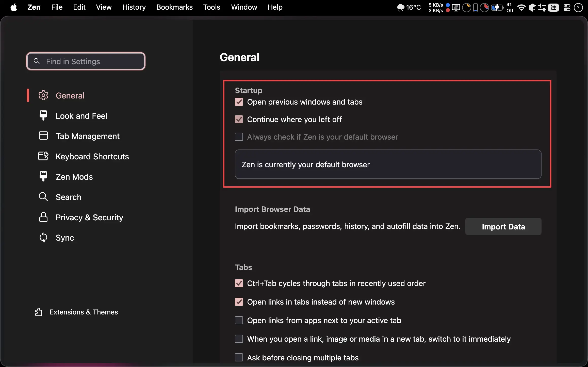This screenshot has height=367, width=588.
Task: Open the Wi-Fi status icon in menu bar
Action: tap(521, 7)
